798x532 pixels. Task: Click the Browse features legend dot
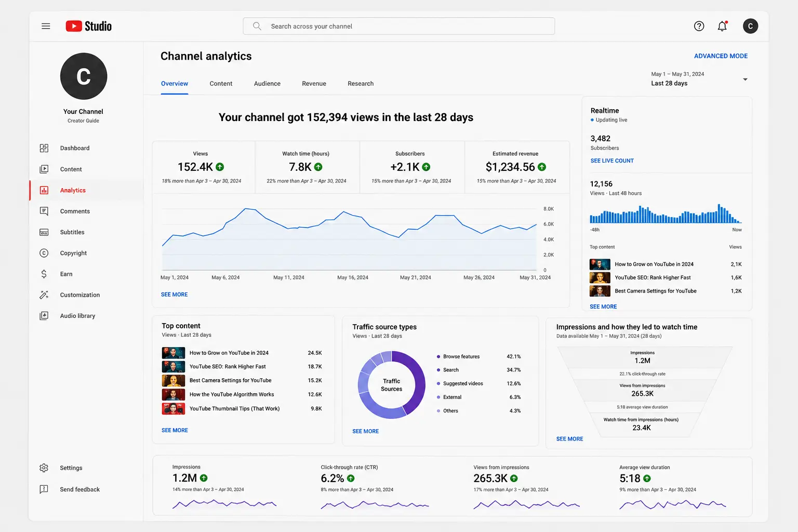coord(439,356)
